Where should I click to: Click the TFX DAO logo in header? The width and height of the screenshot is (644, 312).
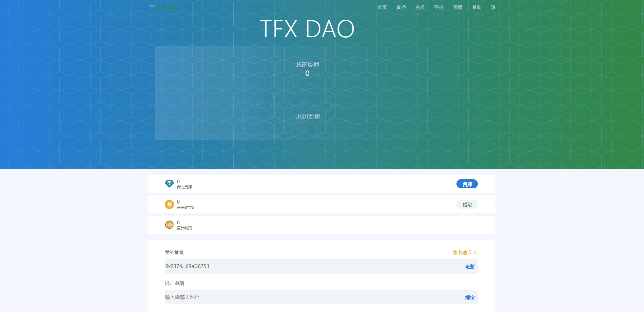click(x=163, y=8)
